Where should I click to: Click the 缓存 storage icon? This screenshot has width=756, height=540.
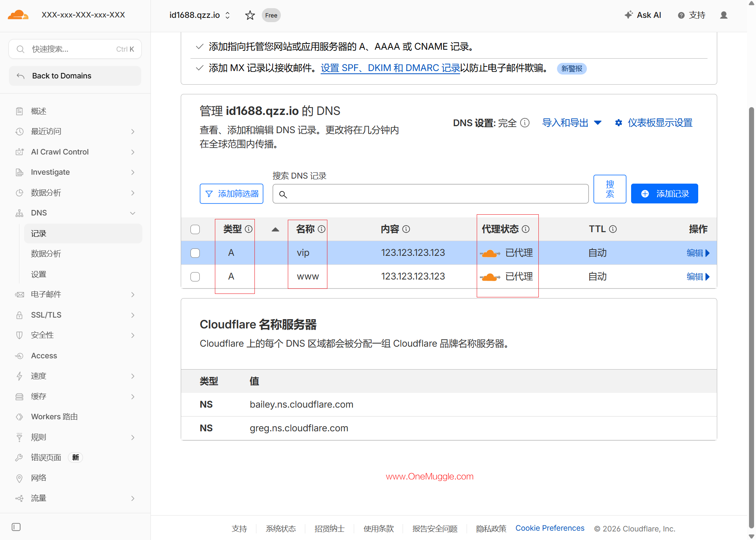[19, 396]
